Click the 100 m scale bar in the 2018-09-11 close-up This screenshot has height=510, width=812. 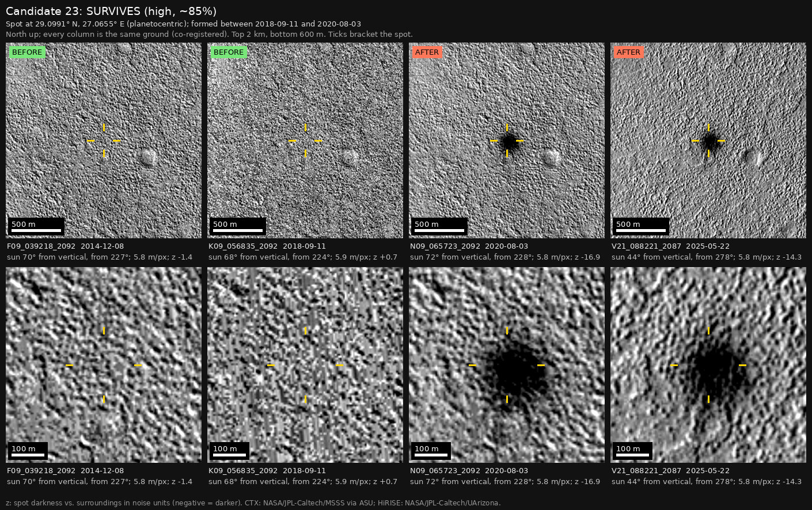[230, 451]
